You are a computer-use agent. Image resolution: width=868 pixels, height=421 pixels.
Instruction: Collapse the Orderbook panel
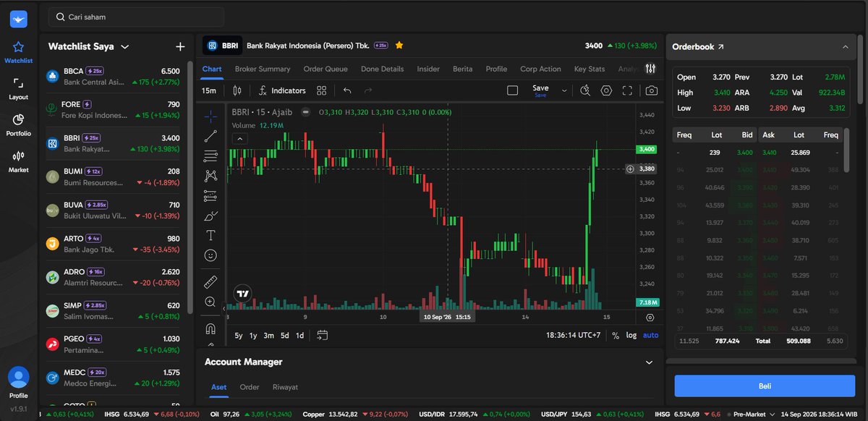click(845, 47)
